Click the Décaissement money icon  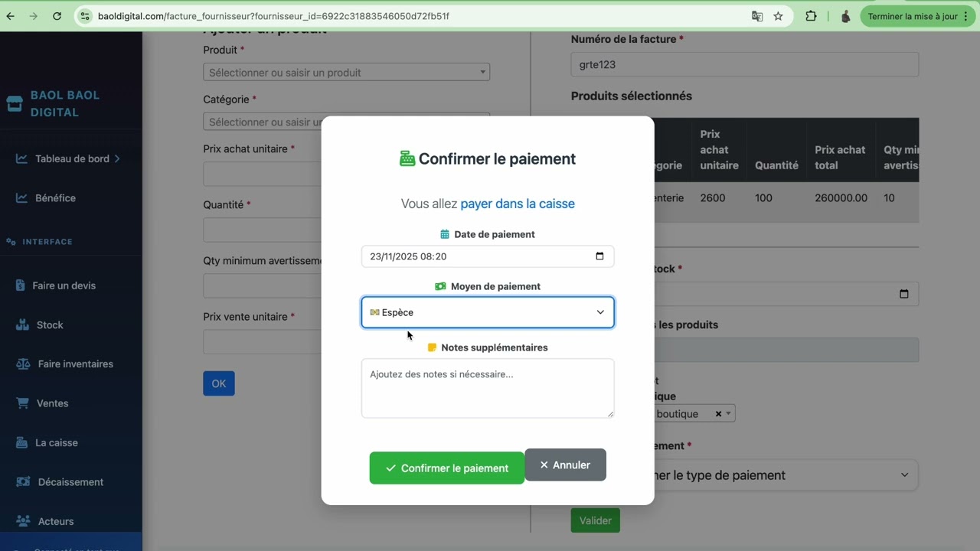(23, 482)
